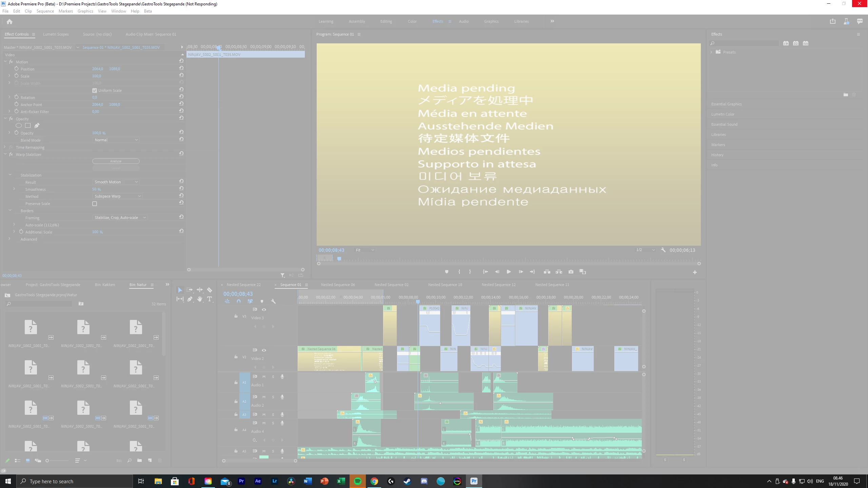Open the Fit zoom level dropdown
The image size is (868, 488).
[x=364, y=250]
